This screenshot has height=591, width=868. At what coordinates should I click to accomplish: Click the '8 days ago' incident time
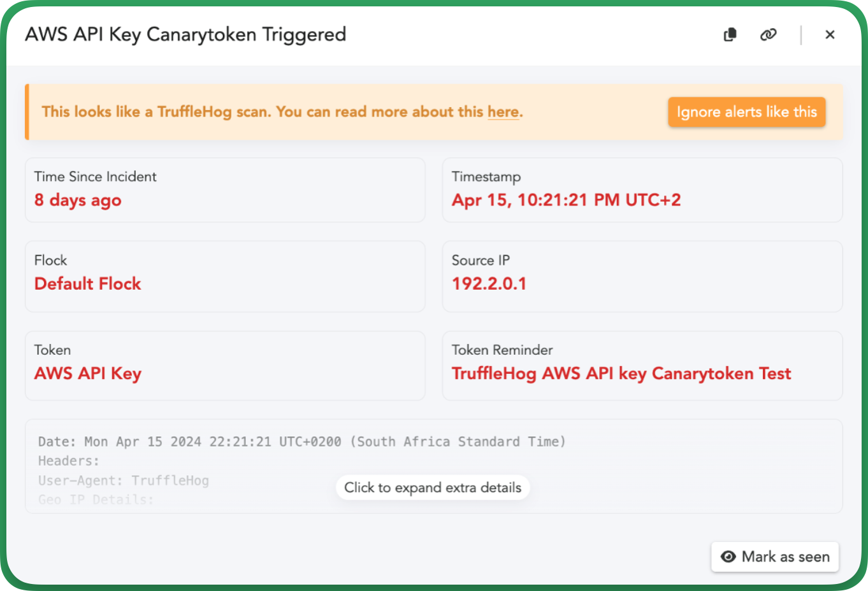point(78,201)
